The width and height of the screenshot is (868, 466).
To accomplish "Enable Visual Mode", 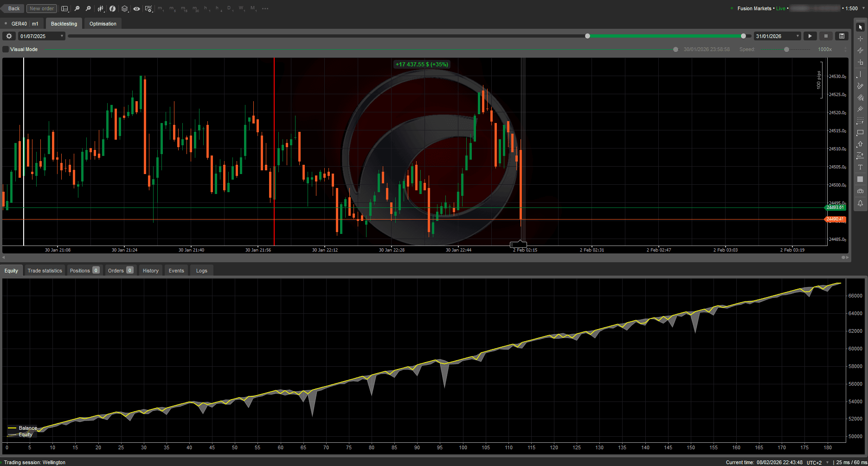I will (x=5, y=49).
